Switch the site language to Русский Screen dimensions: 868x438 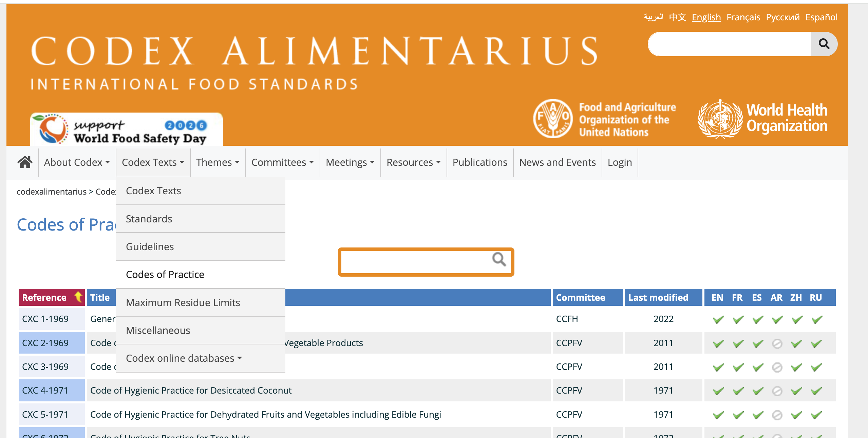tap(782, 17)
